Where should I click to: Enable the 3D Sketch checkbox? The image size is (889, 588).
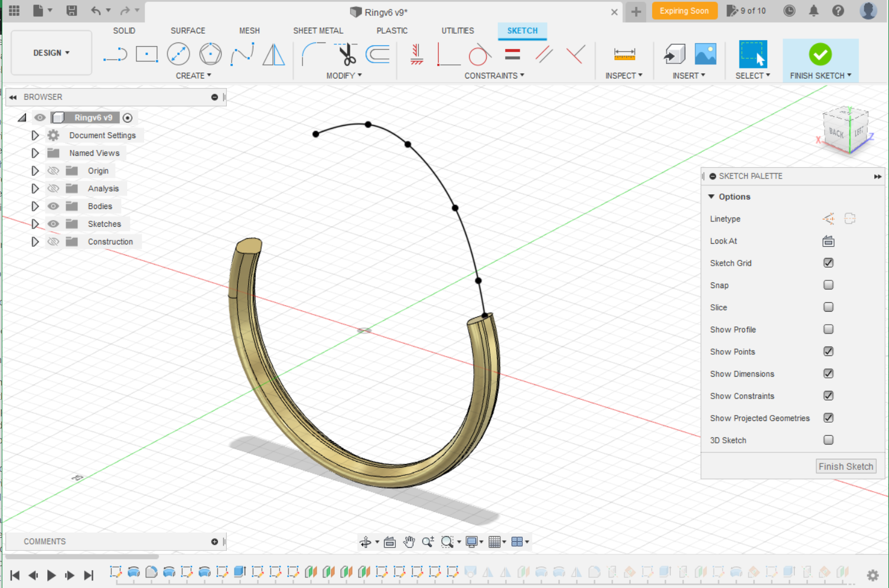click(x=828, y=440)
